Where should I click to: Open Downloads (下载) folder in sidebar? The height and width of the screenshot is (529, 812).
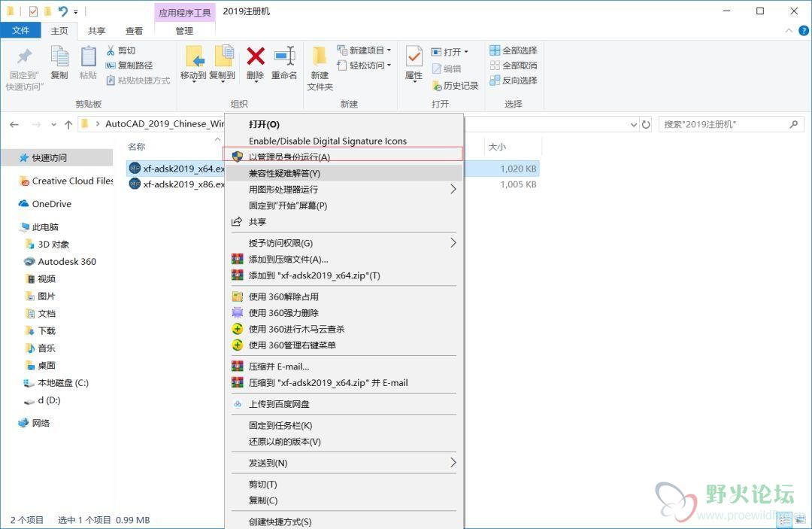(41, 330)
